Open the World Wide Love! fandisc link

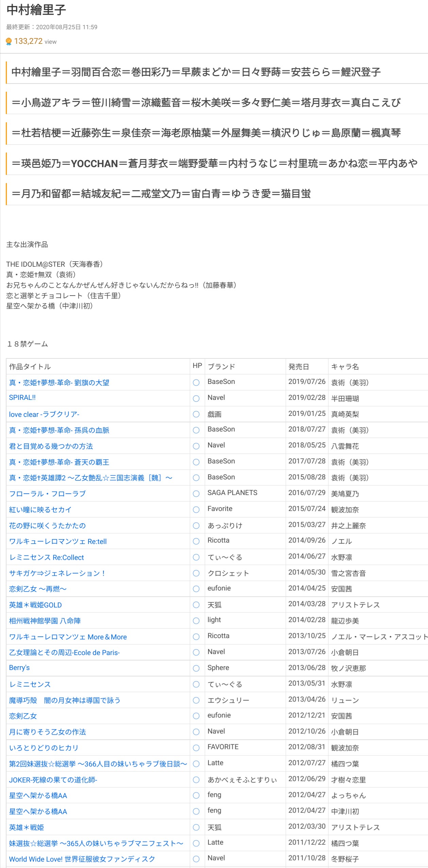click(82, 859)
